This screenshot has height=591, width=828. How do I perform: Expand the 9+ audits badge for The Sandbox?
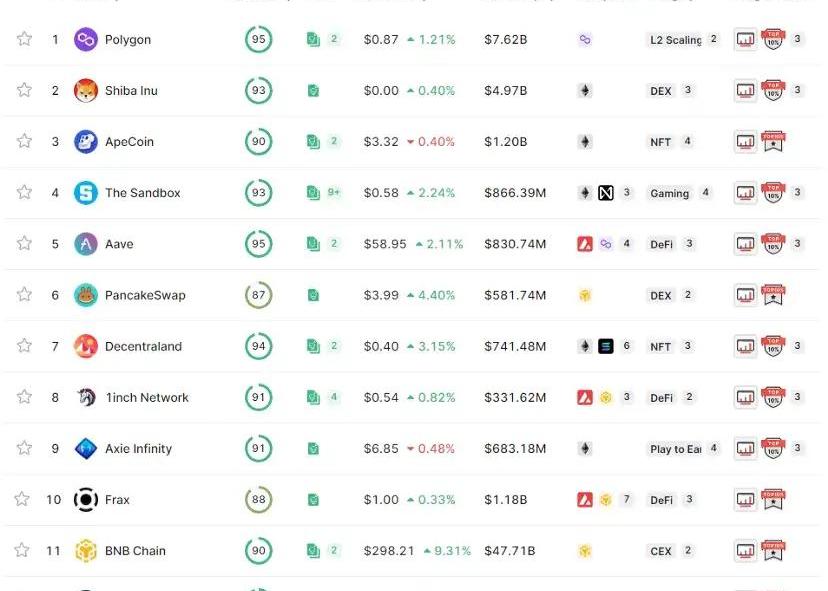(334, 193)
